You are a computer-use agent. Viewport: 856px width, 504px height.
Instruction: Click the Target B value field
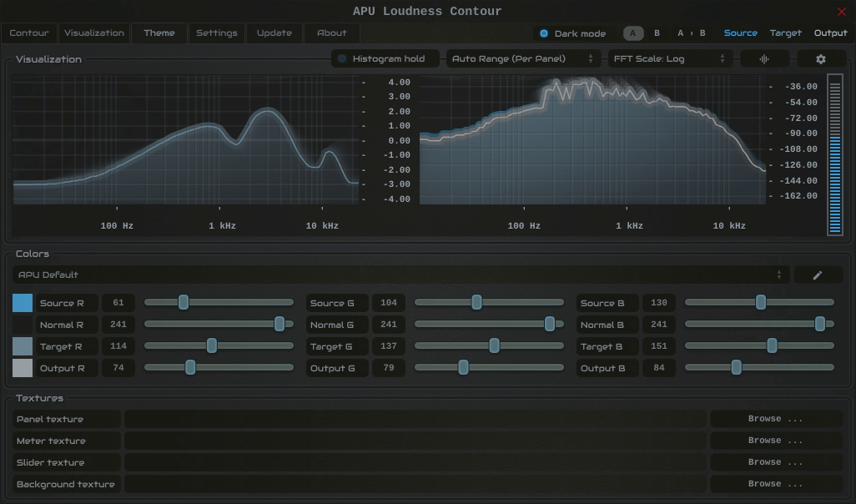pos(659,346)
